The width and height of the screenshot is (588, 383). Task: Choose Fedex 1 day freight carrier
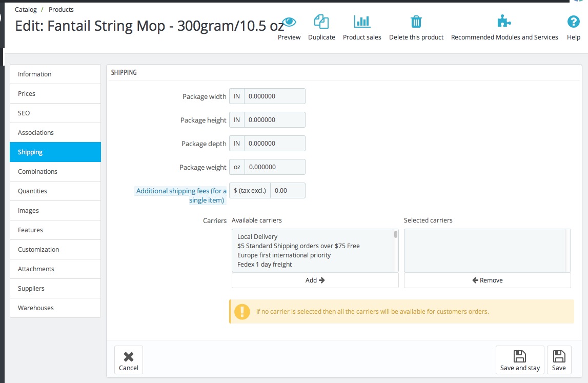[265, 265]
